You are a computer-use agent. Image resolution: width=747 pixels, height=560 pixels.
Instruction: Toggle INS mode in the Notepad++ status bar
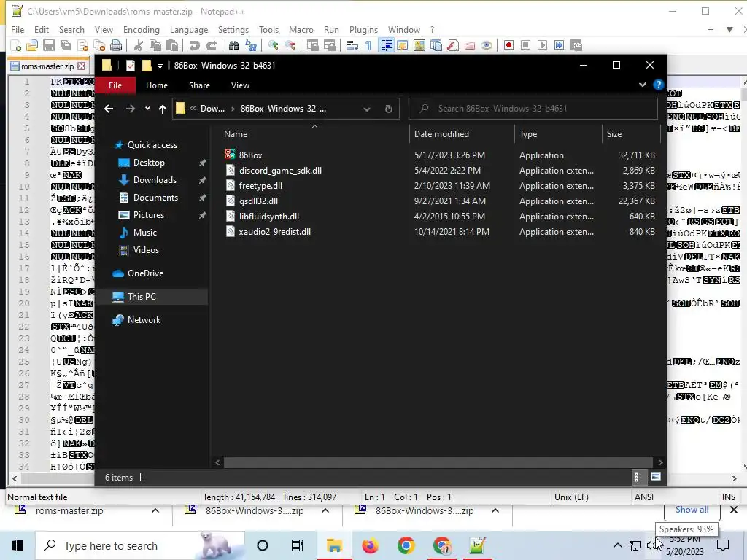pyautogui.click(x=729, y=497)
